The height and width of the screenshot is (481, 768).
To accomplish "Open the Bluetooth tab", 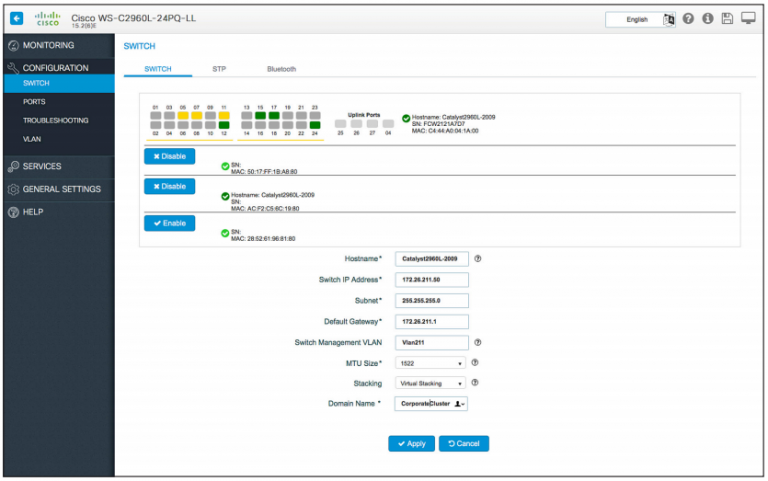I will 281,69.
